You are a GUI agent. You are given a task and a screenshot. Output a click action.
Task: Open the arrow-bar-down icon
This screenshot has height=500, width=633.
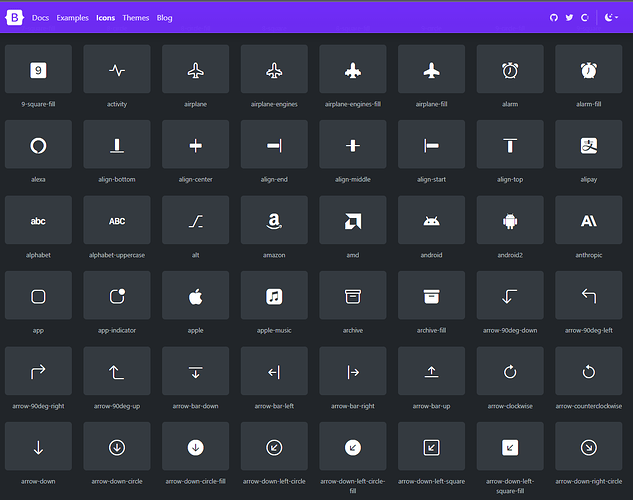click(x=195, y=371)
